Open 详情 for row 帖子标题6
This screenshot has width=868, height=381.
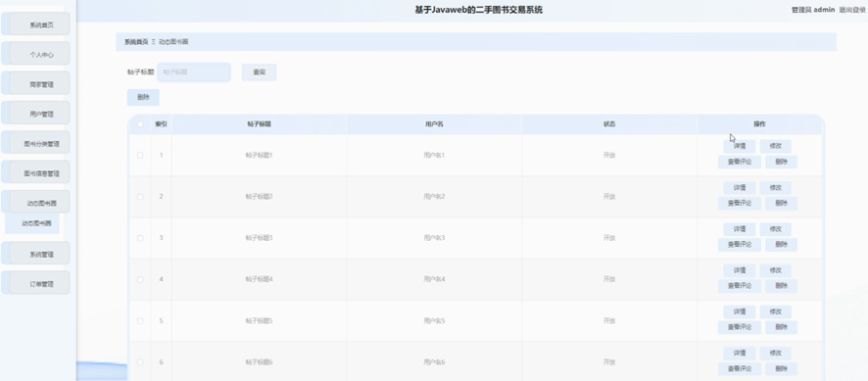click(x=739, y=354)
